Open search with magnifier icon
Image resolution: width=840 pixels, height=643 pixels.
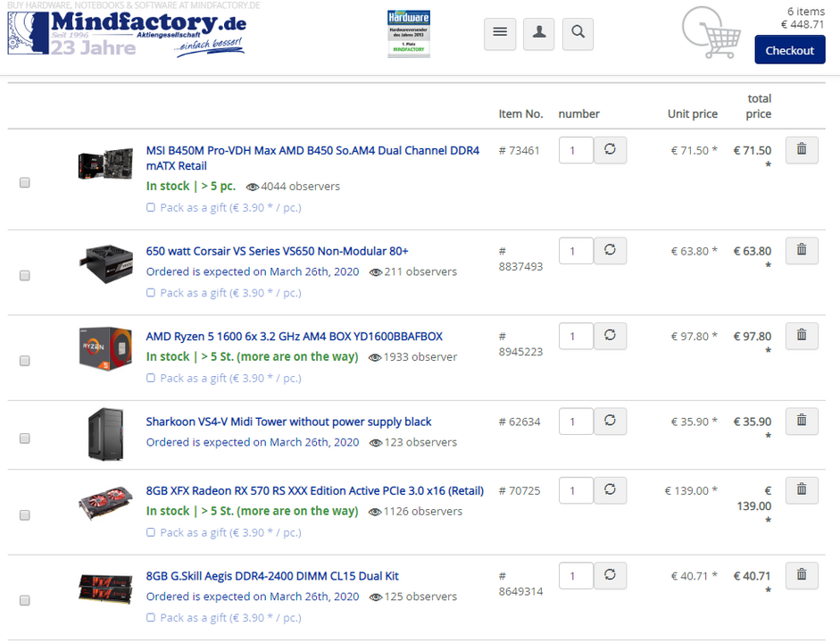click(x=578, y=34)
